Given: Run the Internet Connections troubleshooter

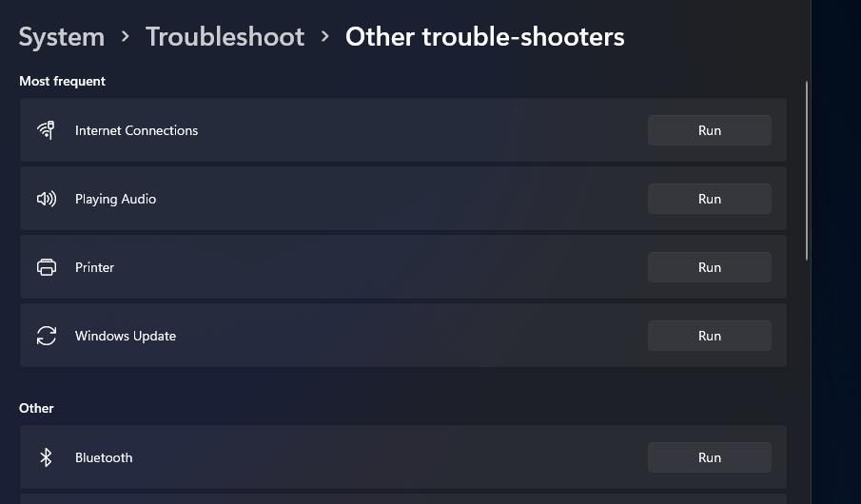Looking at the screenshot, I should (710, 130).
